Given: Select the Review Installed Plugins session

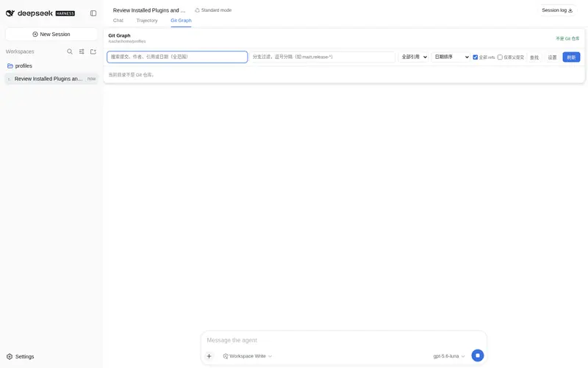Looking at the screenshot, I should point(51,79).
